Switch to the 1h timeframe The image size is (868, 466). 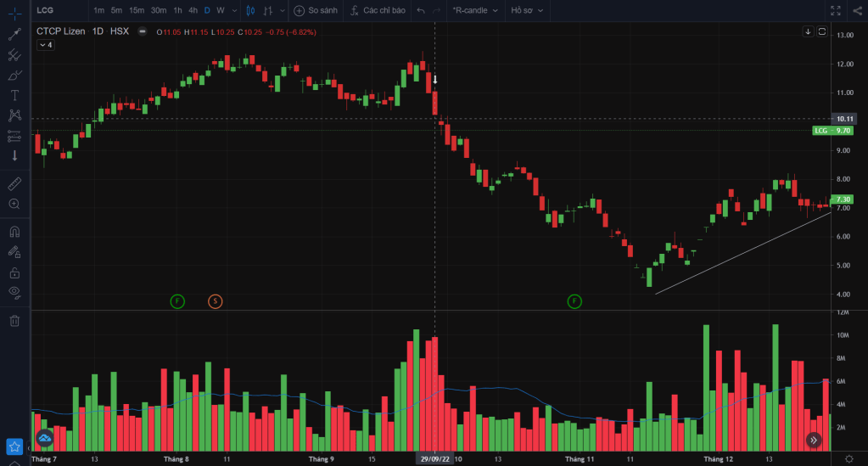[177, 10]
